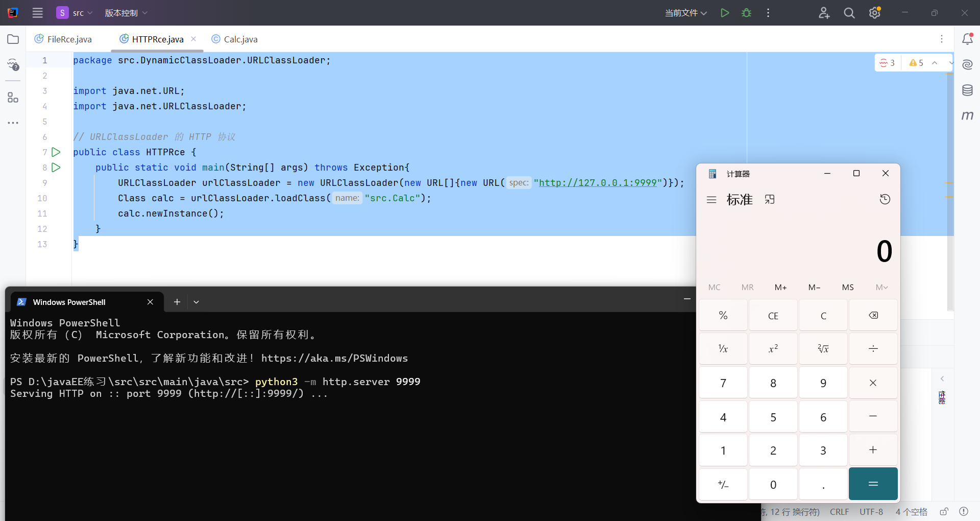The height and width of the screenshot is (521, 980).
Task: Open the 版本控制 dropdown menu
Action: point(126,13)
